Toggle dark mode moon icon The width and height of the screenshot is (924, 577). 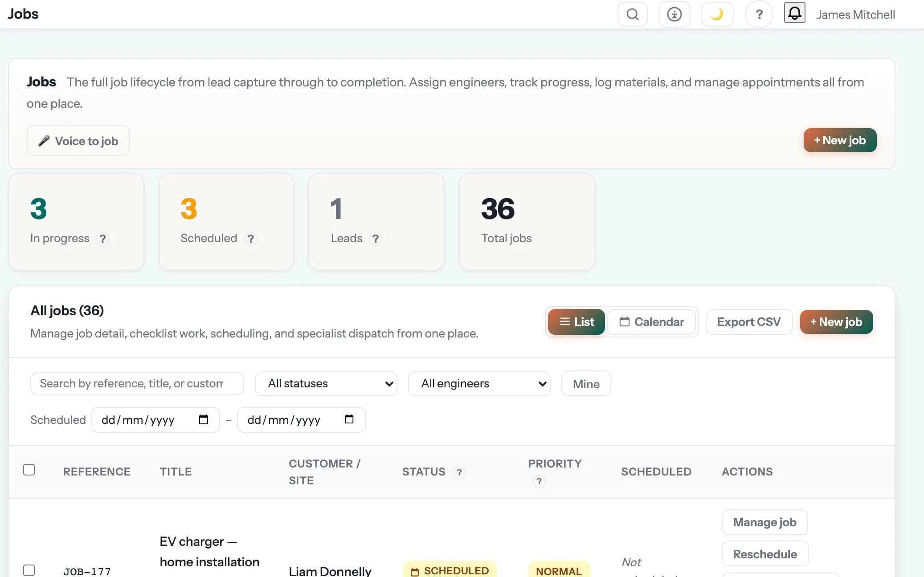point(717,14)
